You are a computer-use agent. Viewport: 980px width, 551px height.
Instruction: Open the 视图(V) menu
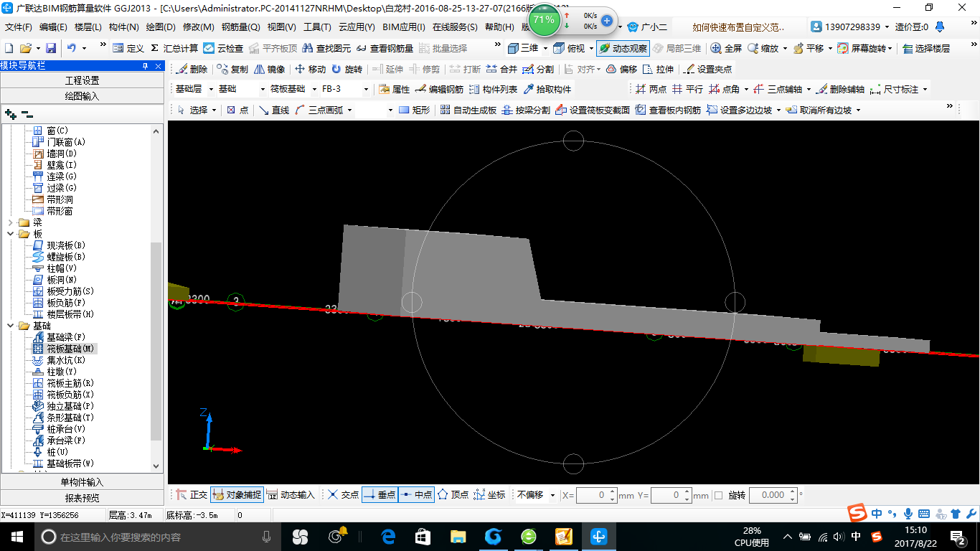click(x=281, y=27)
